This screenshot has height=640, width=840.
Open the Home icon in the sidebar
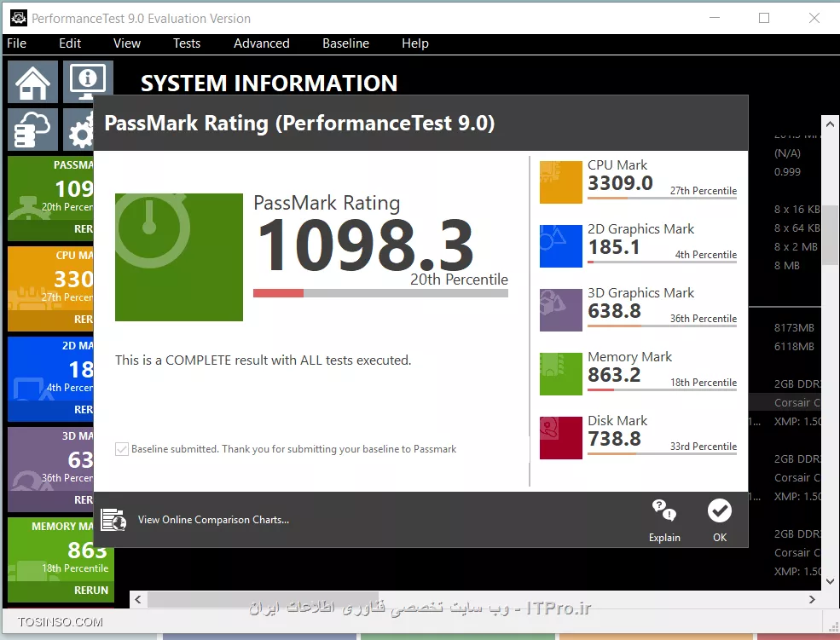click(32, 82)
